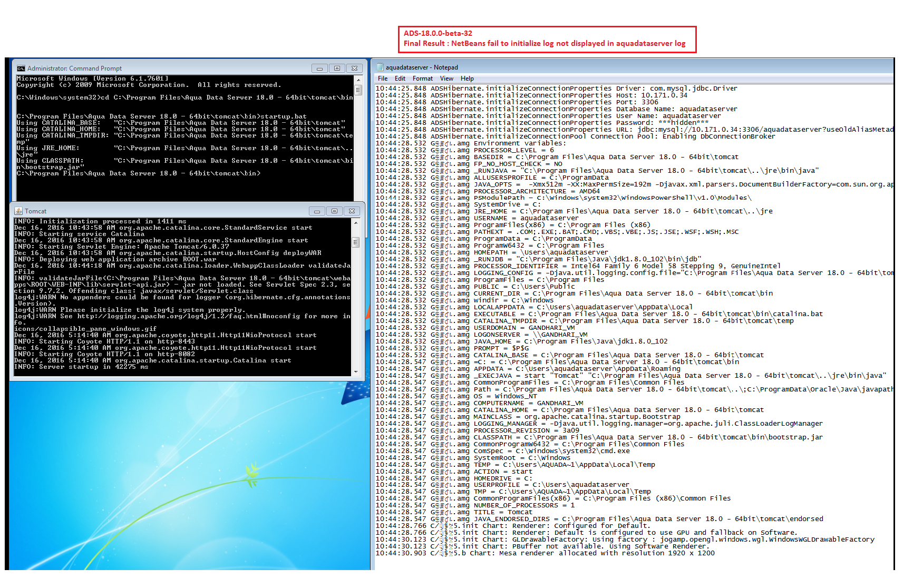Click the 'PROCESSOR_ARCHITECTURE = AMD64' line

click(488, 191)
